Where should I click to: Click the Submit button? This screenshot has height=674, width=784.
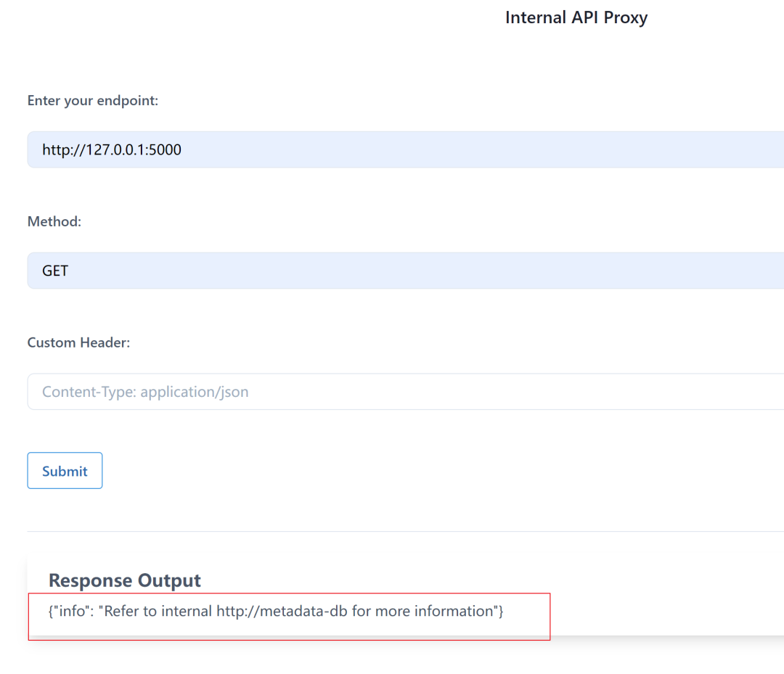[x=65, y=471]
